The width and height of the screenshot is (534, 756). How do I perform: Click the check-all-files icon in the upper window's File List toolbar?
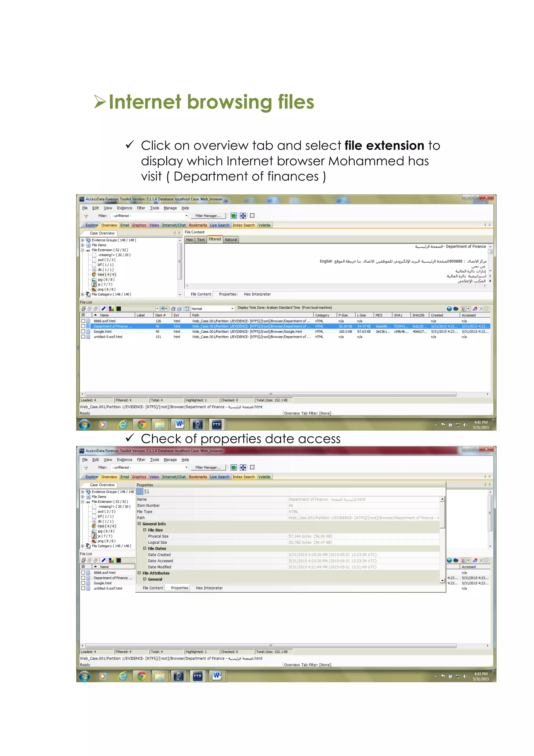click(84, 309)
